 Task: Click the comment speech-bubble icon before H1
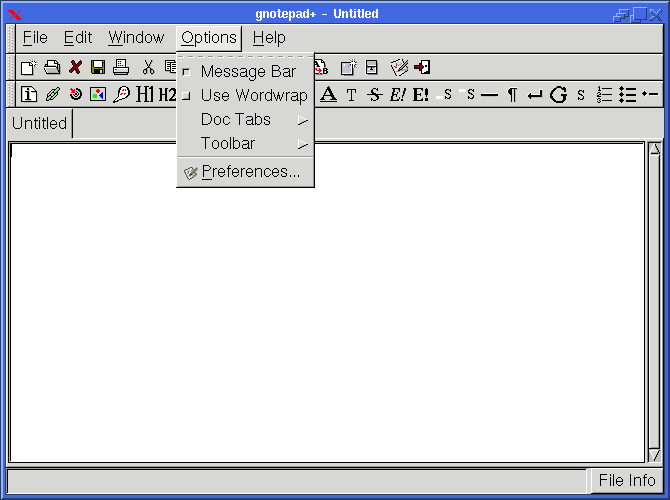point(121,94)
